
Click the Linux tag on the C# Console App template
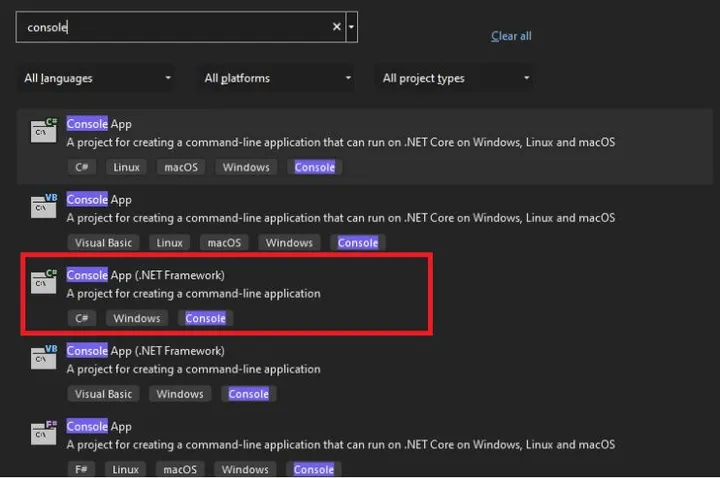[x=126, y=167]
